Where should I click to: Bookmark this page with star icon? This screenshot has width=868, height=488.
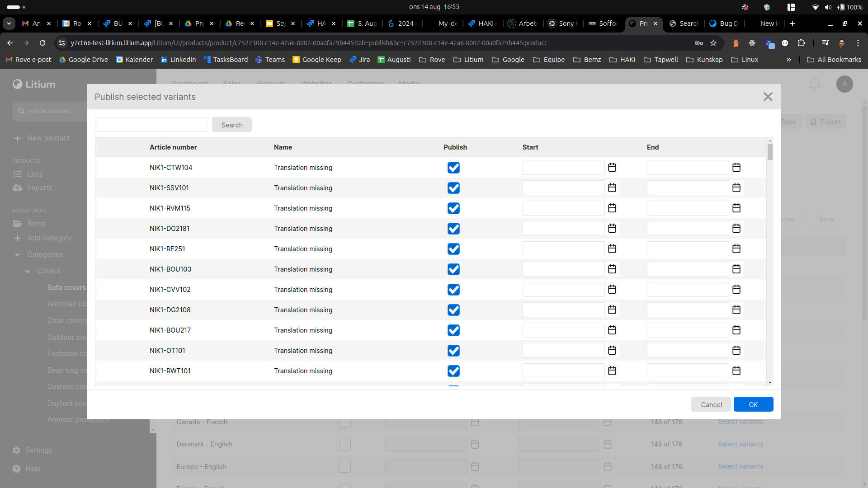pyautogui.click(x=713, y=43)
